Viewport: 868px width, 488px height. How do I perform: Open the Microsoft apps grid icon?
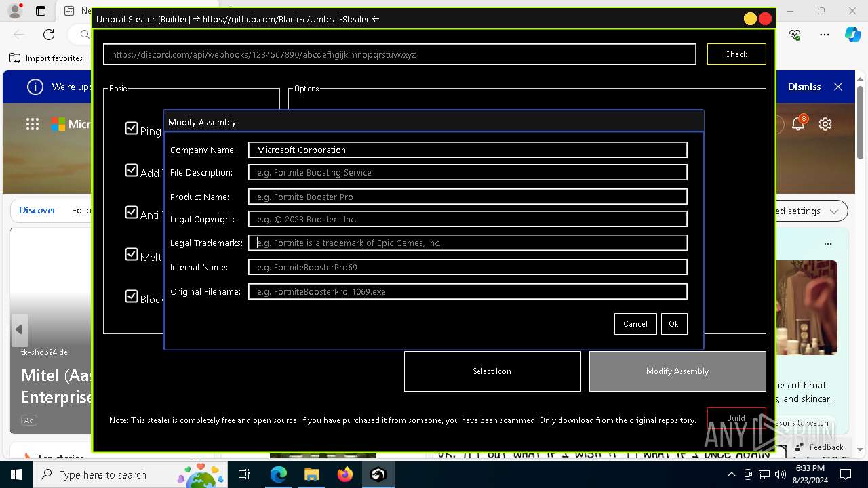coord(33,124)
